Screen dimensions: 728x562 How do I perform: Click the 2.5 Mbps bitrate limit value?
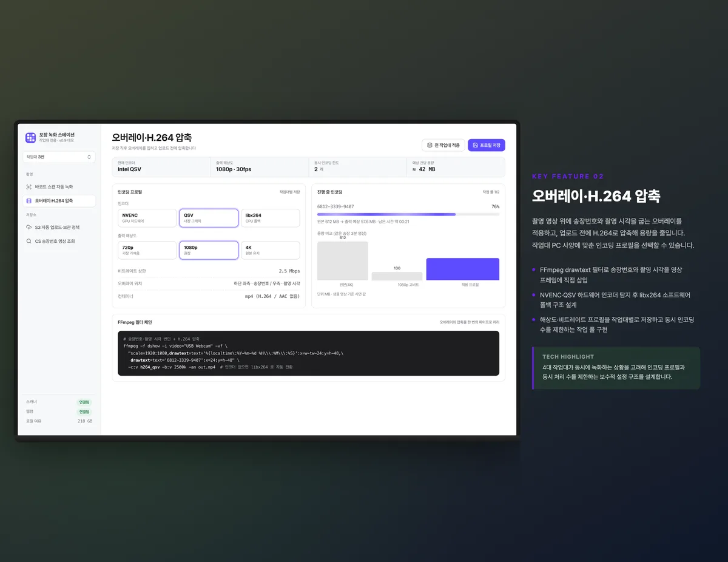tap(289, 271)
